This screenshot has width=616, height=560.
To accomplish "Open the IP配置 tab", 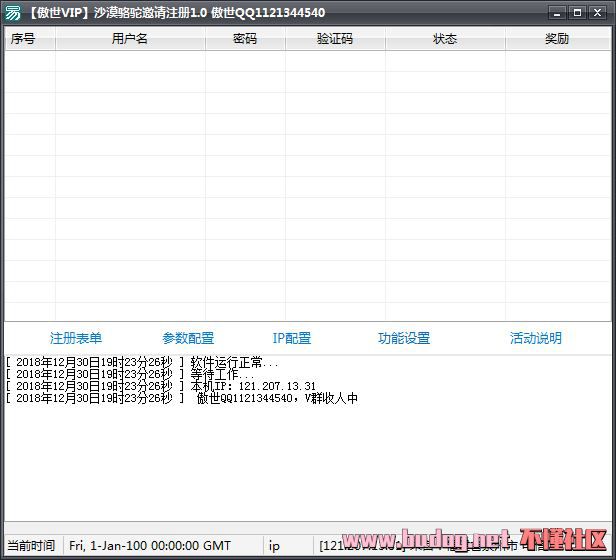I will [292, 338].
